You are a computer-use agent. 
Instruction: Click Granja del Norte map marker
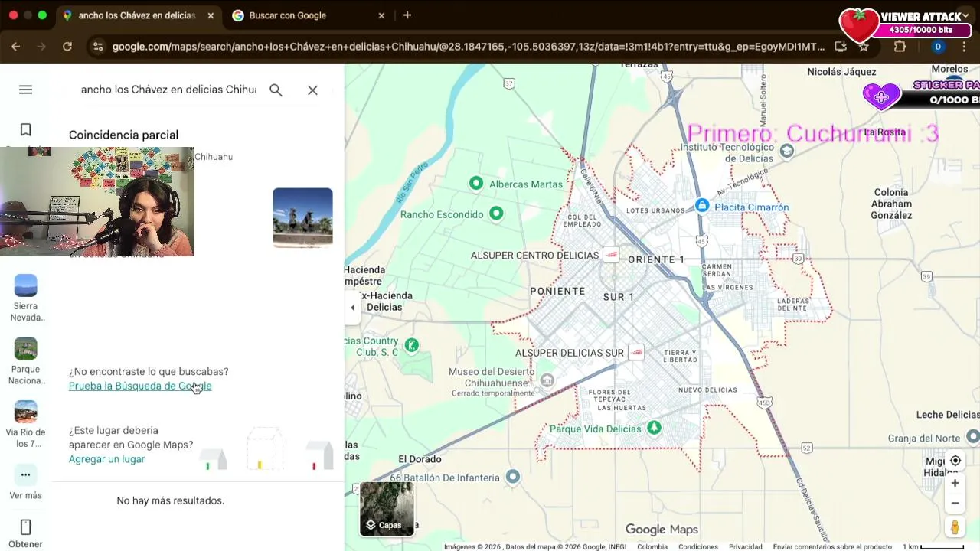(x=973, y=437)
